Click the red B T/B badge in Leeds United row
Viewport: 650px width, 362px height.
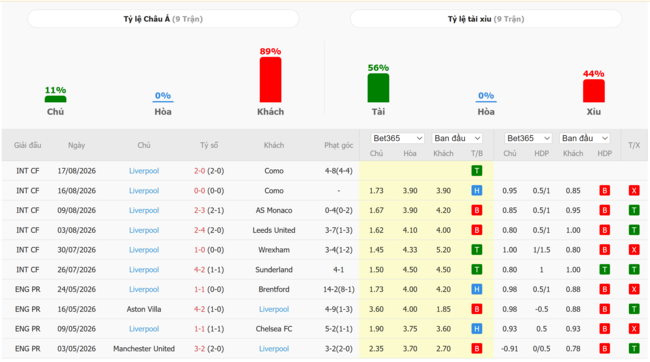click(x=477, y=230)
